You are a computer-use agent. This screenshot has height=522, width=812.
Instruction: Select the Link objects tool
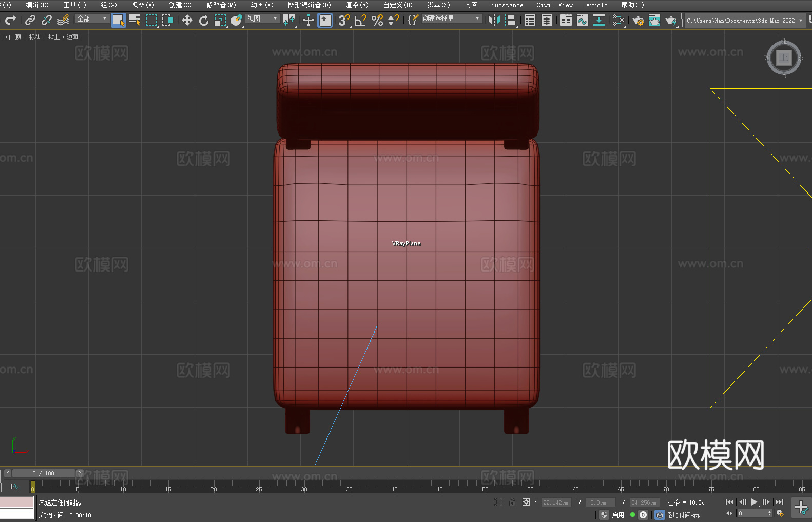pos(30,20)
